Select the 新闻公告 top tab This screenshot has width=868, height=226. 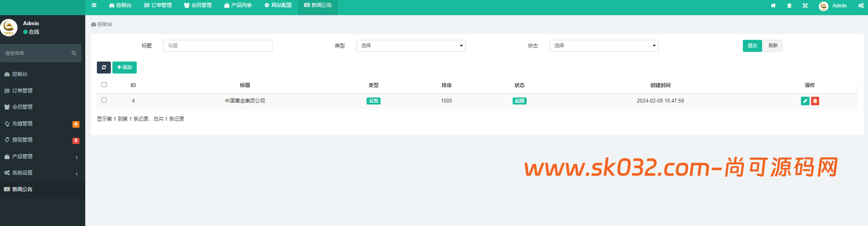click(318, 5)
